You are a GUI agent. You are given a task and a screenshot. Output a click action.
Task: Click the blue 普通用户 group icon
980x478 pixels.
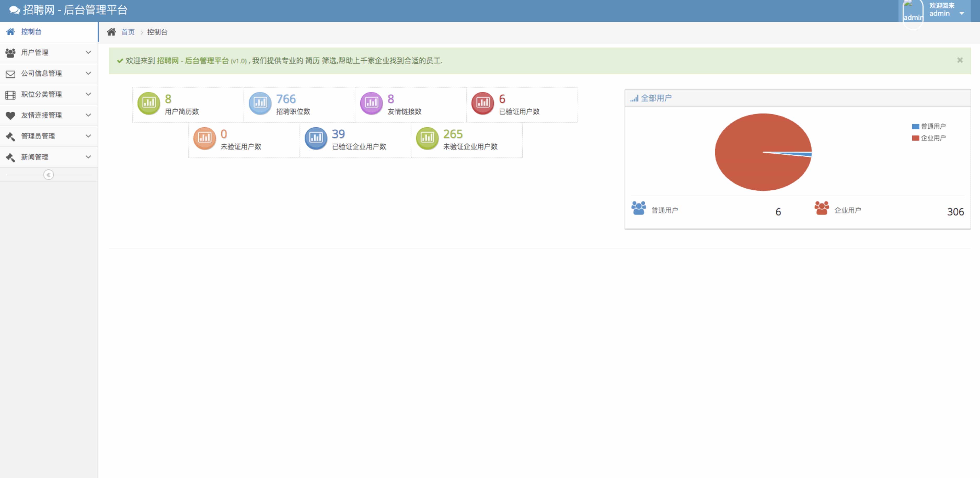(639, 208)
